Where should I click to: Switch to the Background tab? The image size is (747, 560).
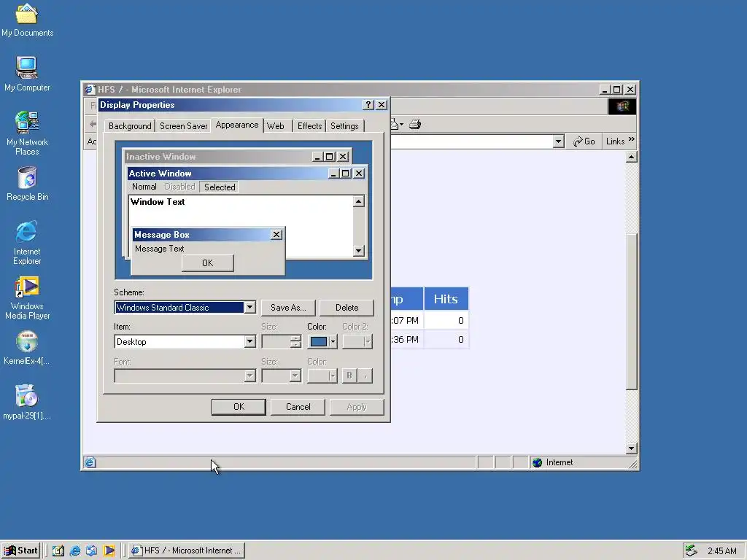click(x=130, y=125)
